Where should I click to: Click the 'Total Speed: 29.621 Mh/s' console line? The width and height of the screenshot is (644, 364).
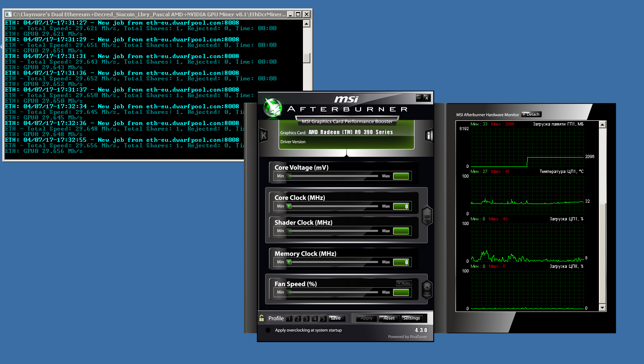pos(141,28)
